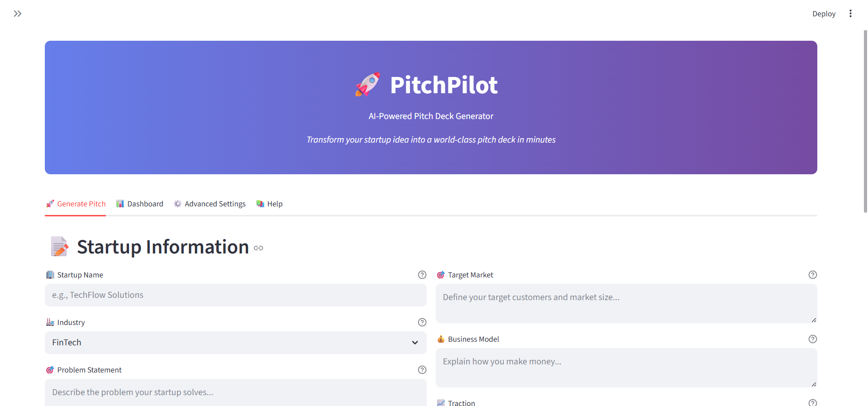Open the Advanced Settings tab
This screenshot has width=868, height=406.
pos(210,204)
